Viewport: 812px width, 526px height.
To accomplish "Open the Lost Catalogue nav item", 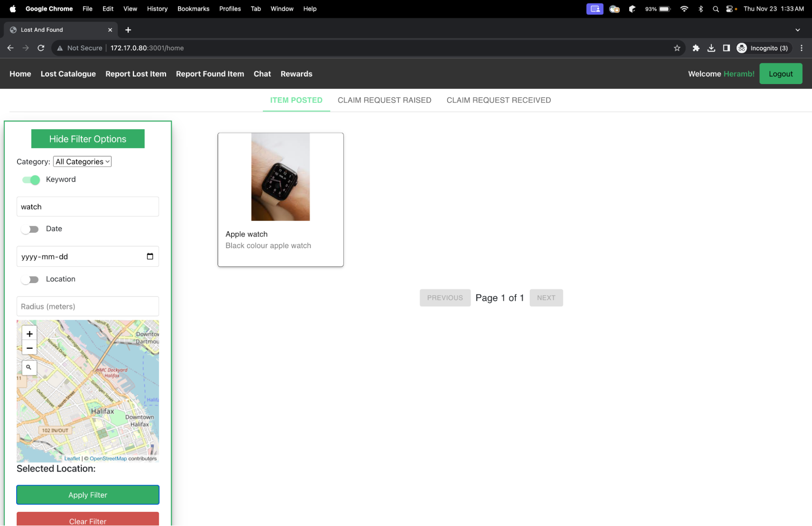I will coord(68,74).
